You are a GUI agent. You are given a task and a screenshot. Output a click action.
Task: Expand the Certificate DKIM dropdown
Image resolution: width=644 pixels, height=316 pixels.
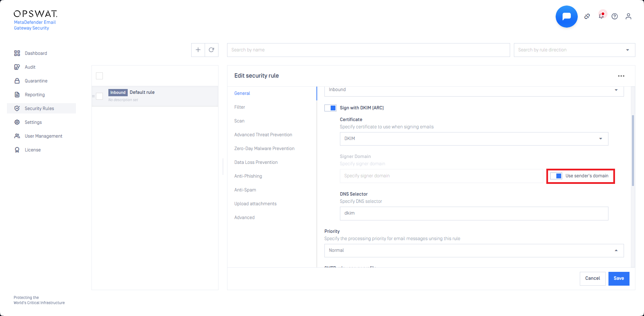pyautogui.click(x=474, y=139)
